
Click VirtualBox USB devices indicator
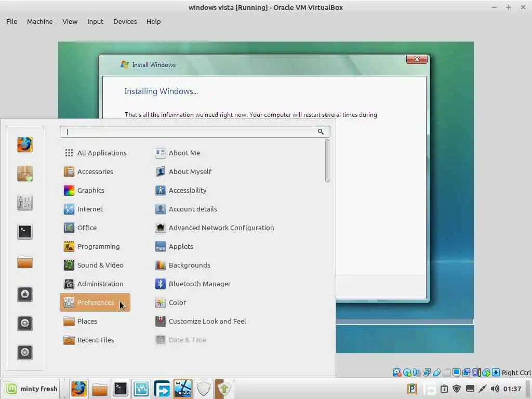[x=436, y=373]
